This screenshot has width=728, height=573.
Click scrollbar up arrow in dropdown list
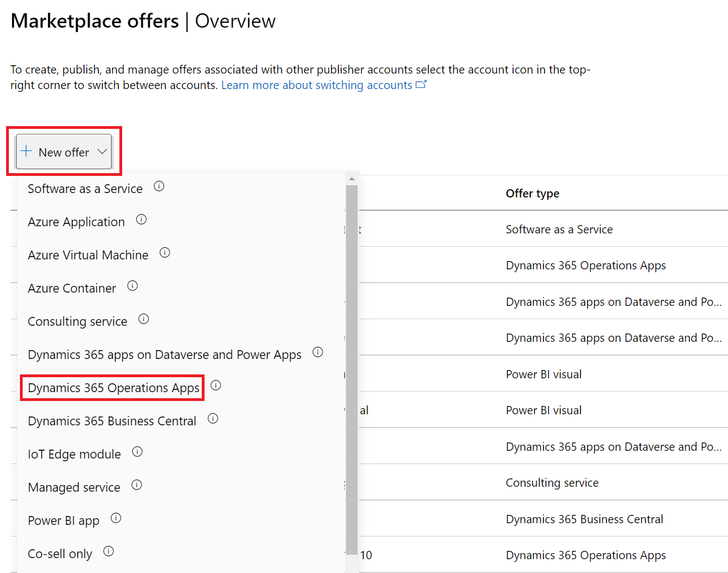pyautogui.click(x=352, y=179)
